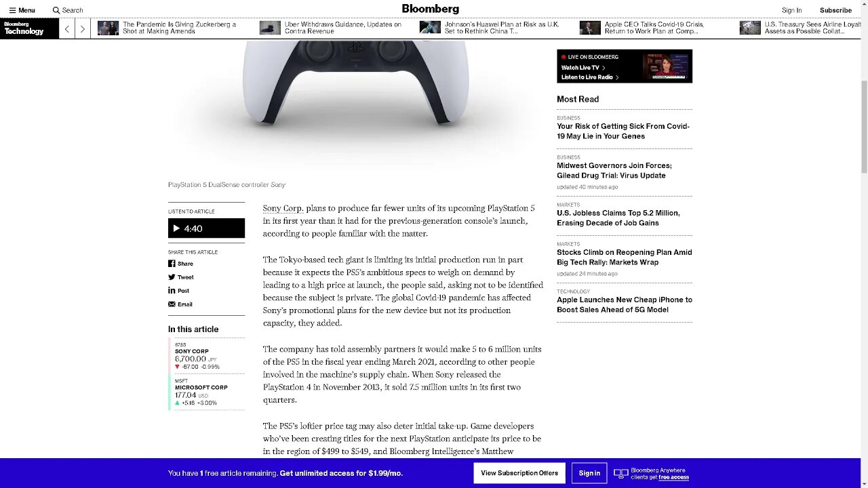Open the Bloomberg Technology section label

point(29,28)
